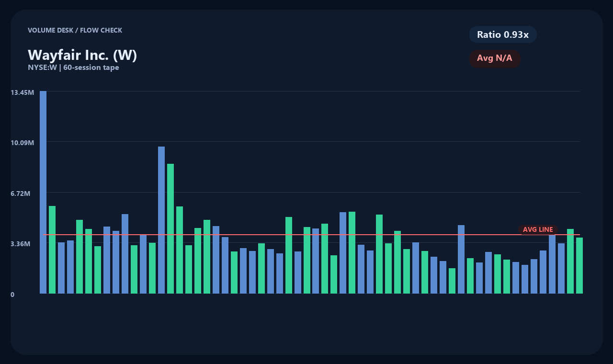The height and width of the screenshot is (364, 613).
Task: Click the tallest green volume bar
Action: pyautogui.click(x=170, y=228)
